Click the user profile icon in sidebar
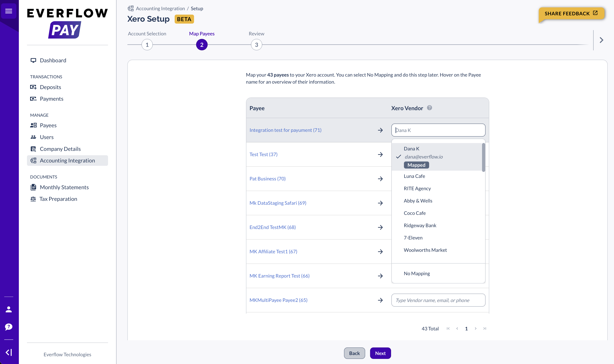Screen dimensions: 614x364 (9, 309)
